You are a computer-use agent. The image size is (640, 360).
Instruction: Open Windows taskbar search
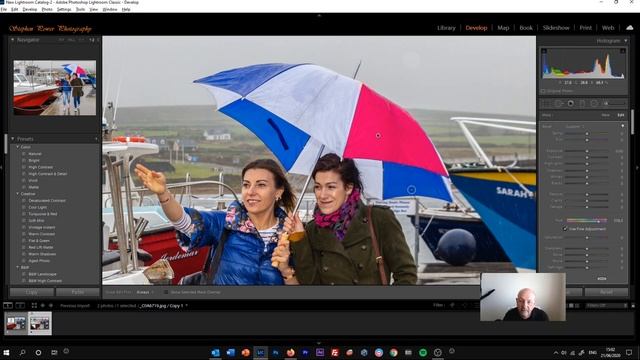[x=22, y=352]
